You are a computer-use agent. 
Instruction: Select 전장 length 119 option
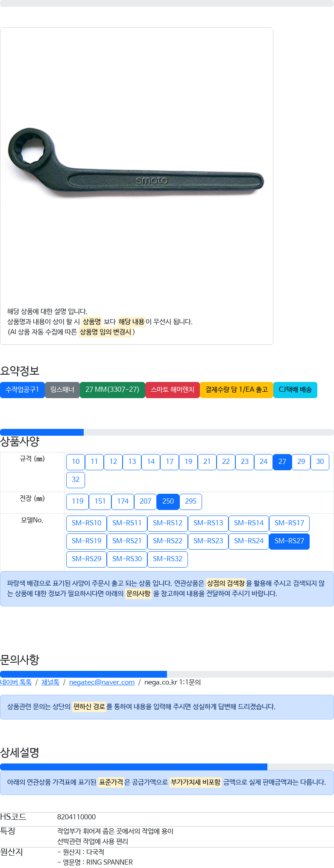click(x=77, y=502)
